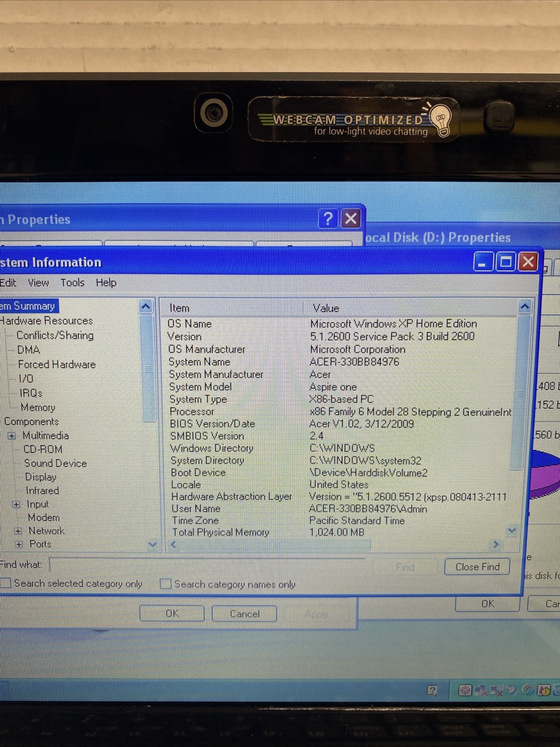
Task: Select the I/O category
Action: point(26,378)
